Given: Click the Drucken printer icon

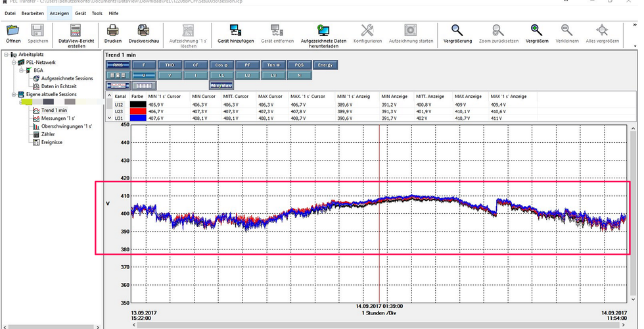Looking at the screenshot, I should pyautogui.click(x=113, y=30).
